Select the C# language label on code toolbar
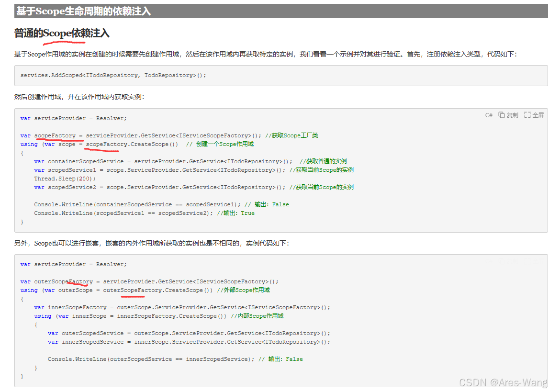This screenshot has height=392, width=549. click(x=488, y=115)
